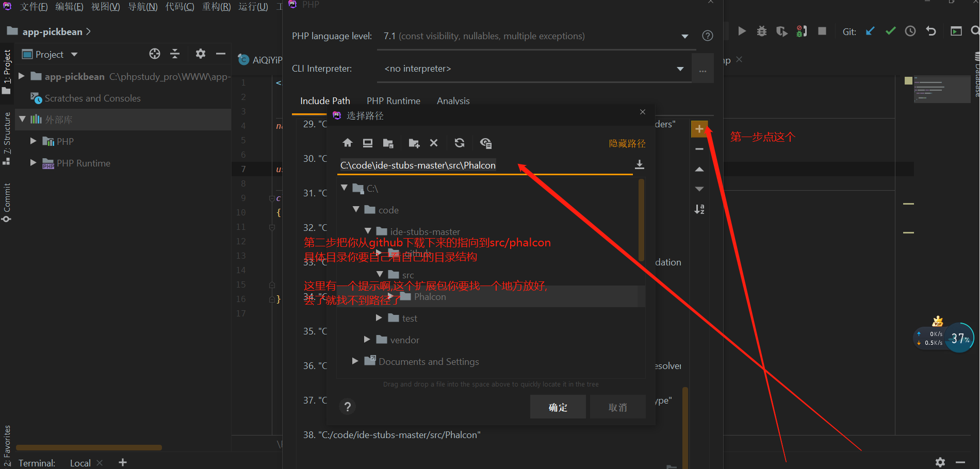980x469 pixels.
Task: Browse CLI interpreters with the ... button
Action: [x=703, y=69]
